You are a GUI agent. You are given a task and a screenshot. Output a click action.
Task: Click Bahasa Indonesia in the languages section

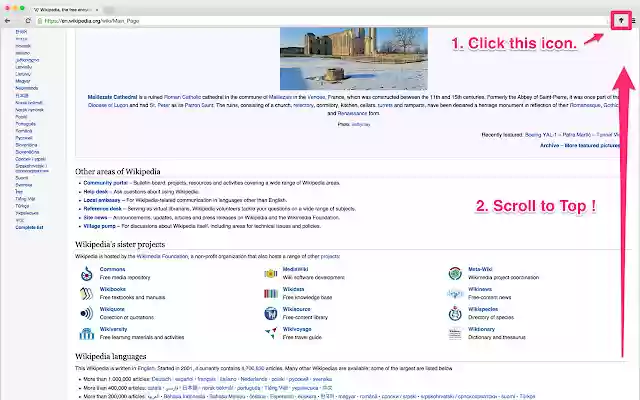click(184, 396)
